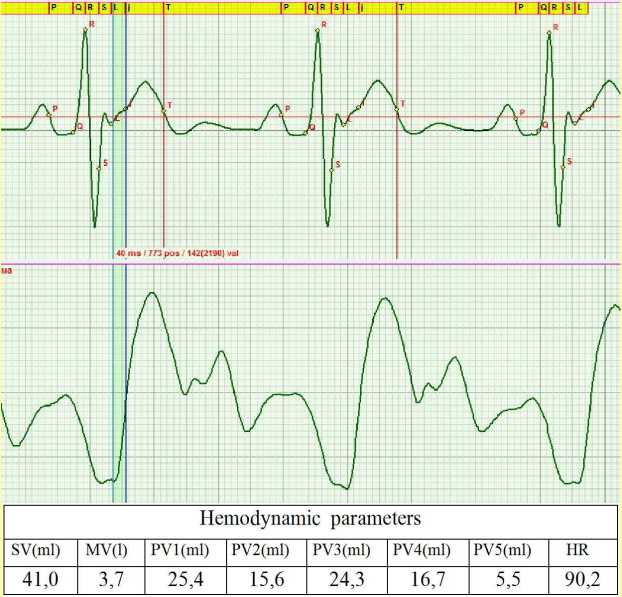Click the minute volume value 3,7

point(111,580)
